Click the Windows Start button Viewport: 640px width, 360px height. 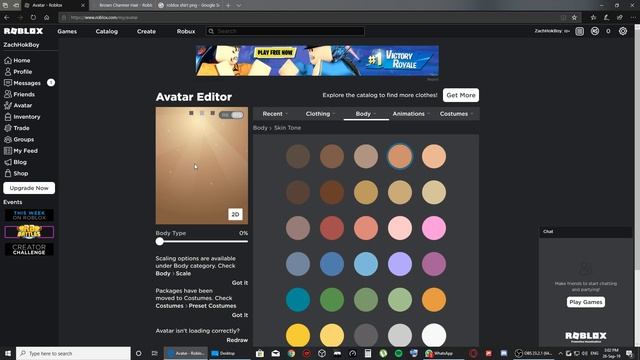8,353
